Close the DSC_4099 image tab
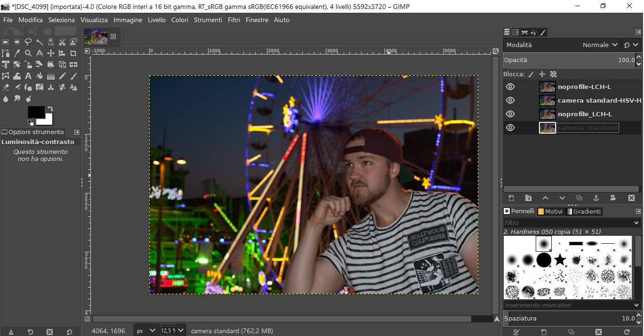 (x=113, y=36)
